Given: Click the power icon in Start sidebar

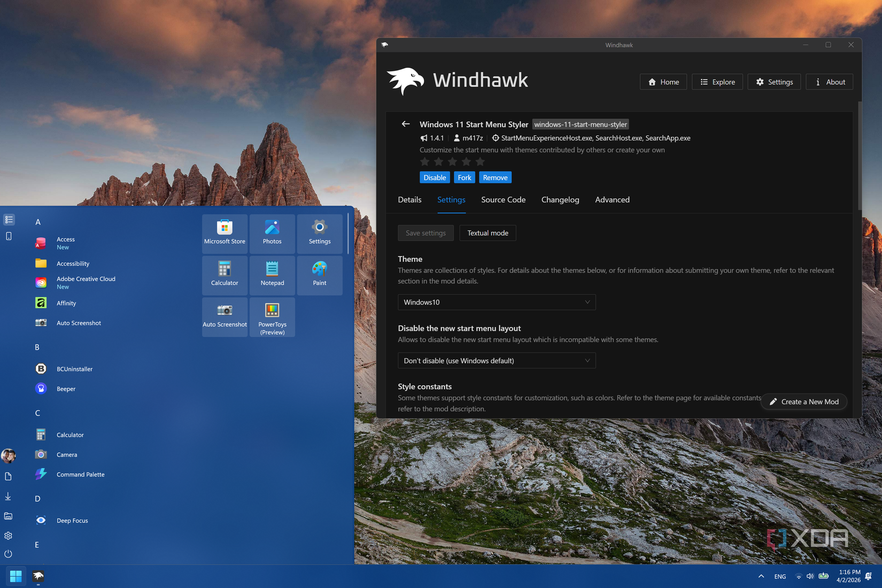Looking at the screenshot, I should 8,554.
